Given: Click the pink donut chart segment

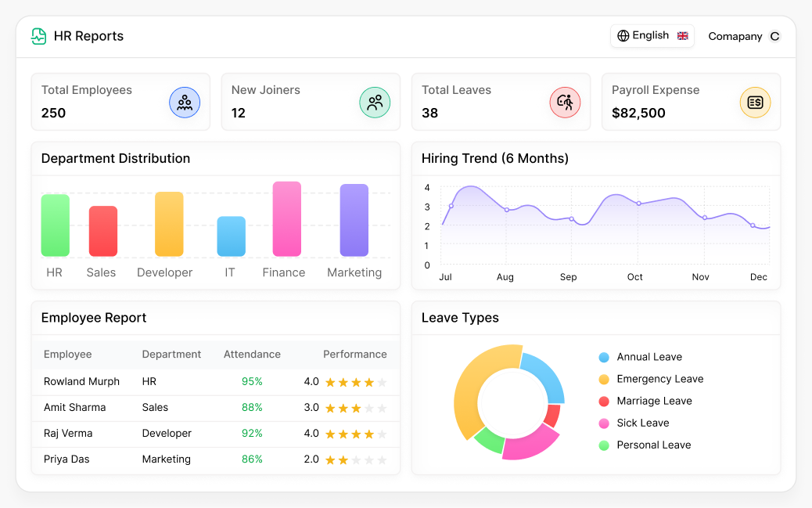Looking at the screenshot, I should (531, 444).
